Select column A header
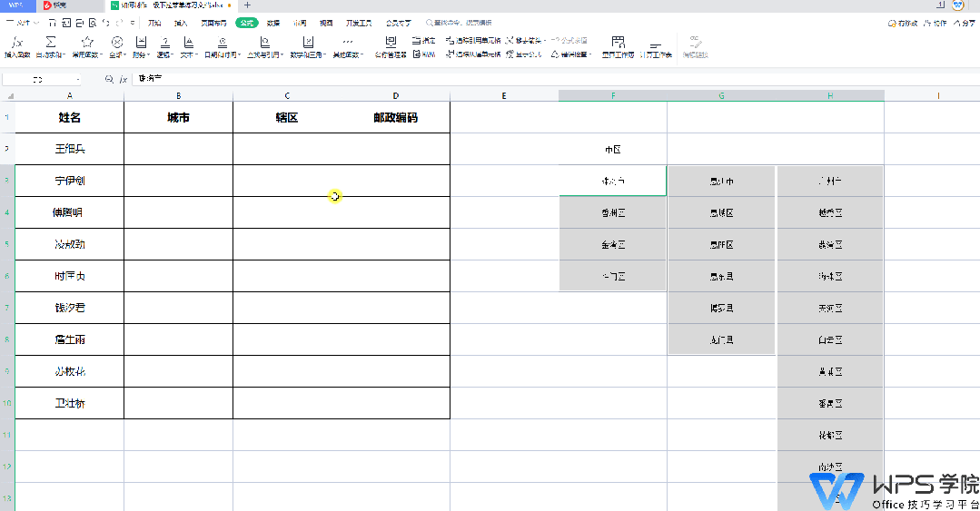Viewport: 980px width, 511px height. click(69, 95)
